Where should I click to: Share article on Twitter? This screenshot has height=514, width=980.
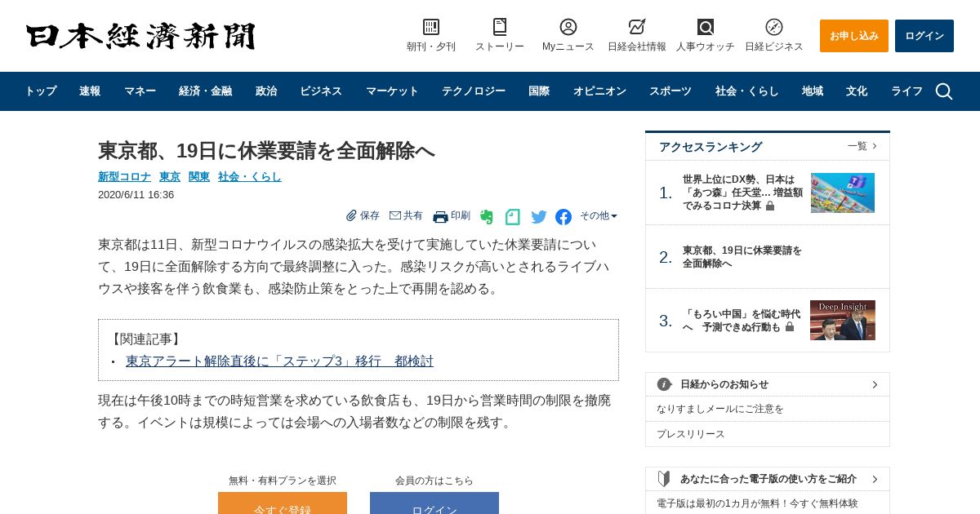(539, 217)
